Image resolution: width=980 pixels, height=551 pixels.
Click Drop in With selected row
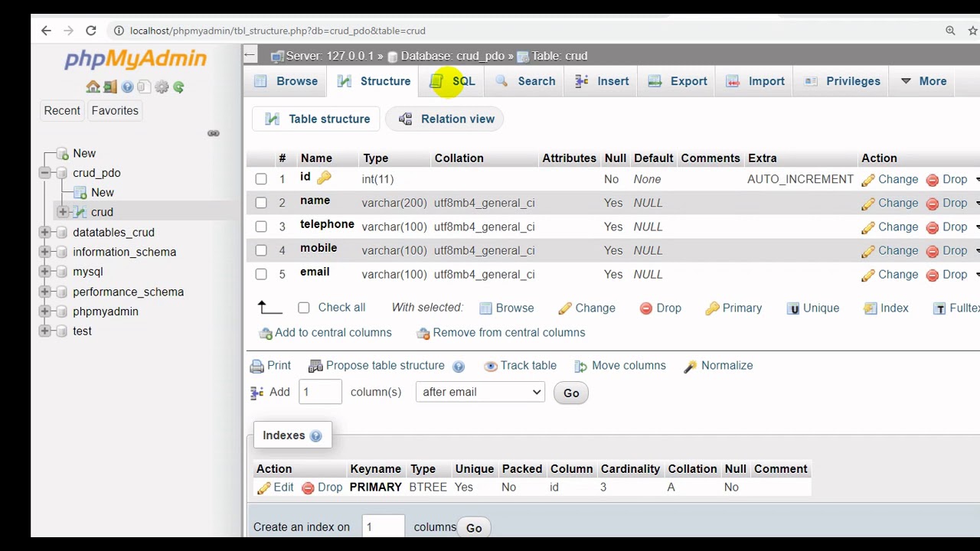tap(660, 308)
